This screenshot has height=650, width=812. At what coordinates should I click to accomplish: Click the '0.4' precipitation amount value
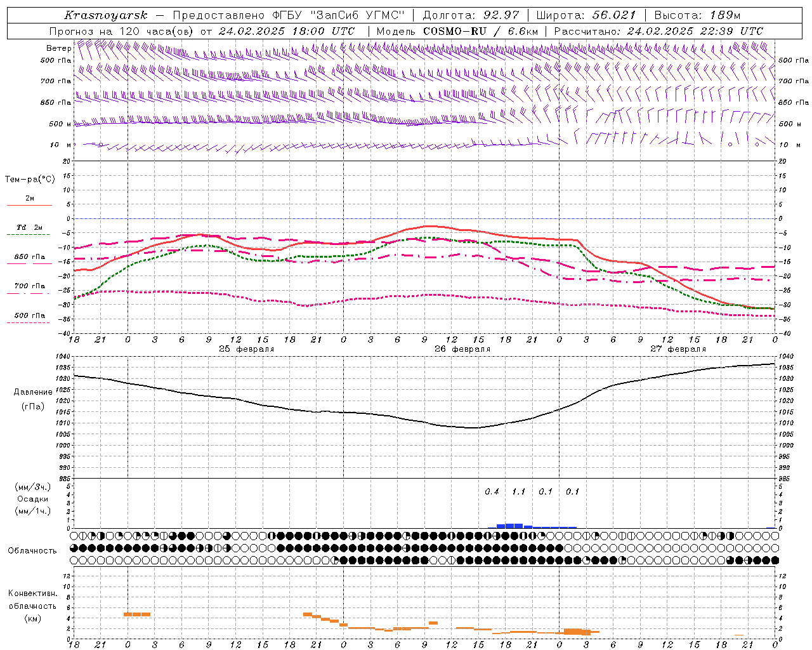[492, 491]
